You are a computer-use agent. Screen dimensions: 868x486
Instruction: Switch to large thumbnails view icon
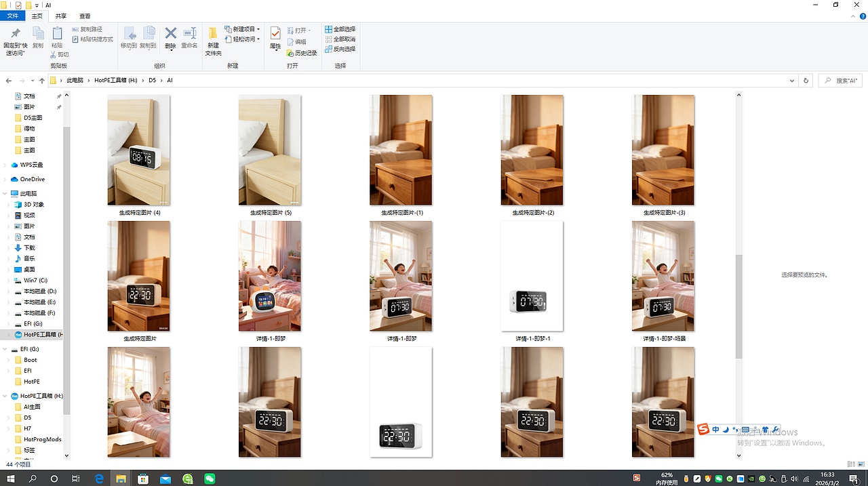coord(860,464)
